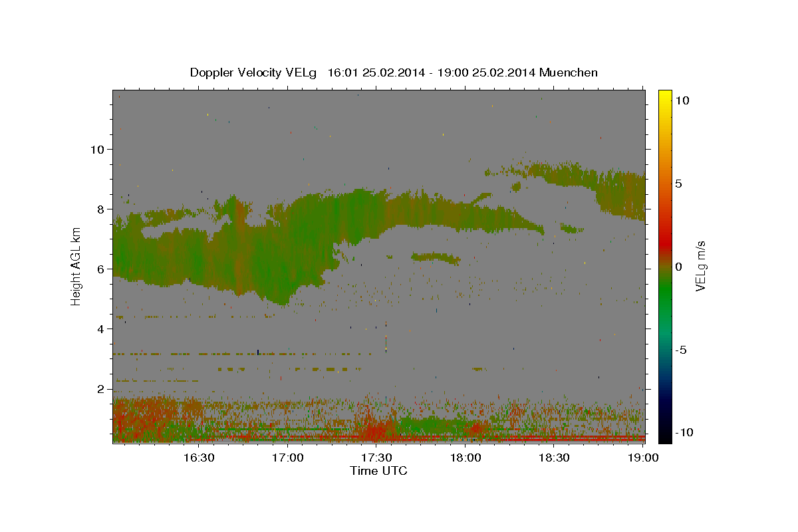798x532 pixels.
Task: Click the '18:00' time tick label
Action: tap(465, 458)
